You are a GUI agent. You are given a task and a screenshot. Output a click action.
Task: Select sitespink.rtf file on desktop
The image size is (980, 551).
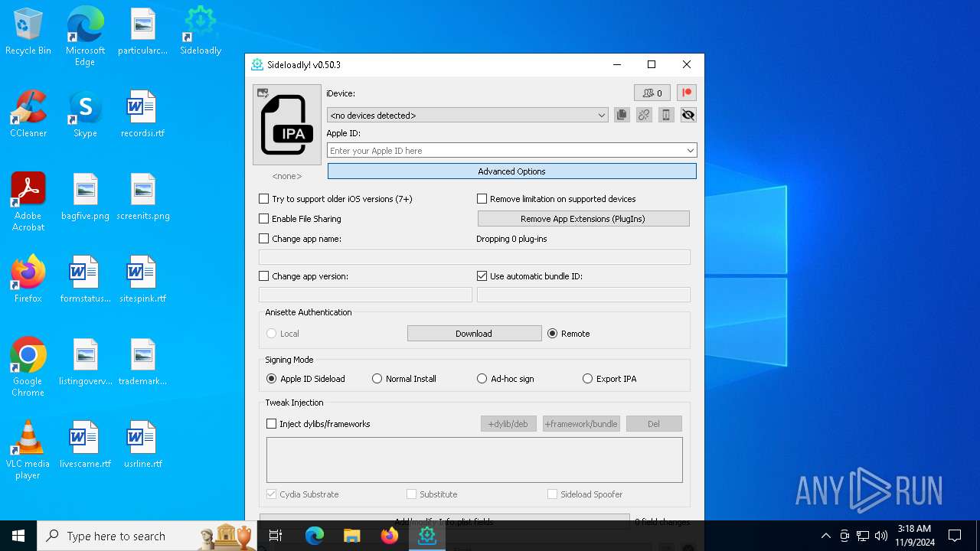pos(142,280)
